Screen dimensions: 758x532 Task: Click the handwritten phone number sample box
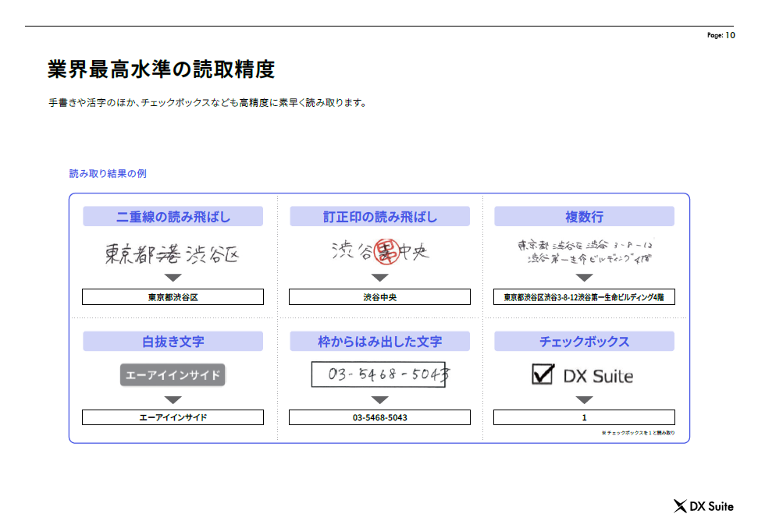[379, 374]
